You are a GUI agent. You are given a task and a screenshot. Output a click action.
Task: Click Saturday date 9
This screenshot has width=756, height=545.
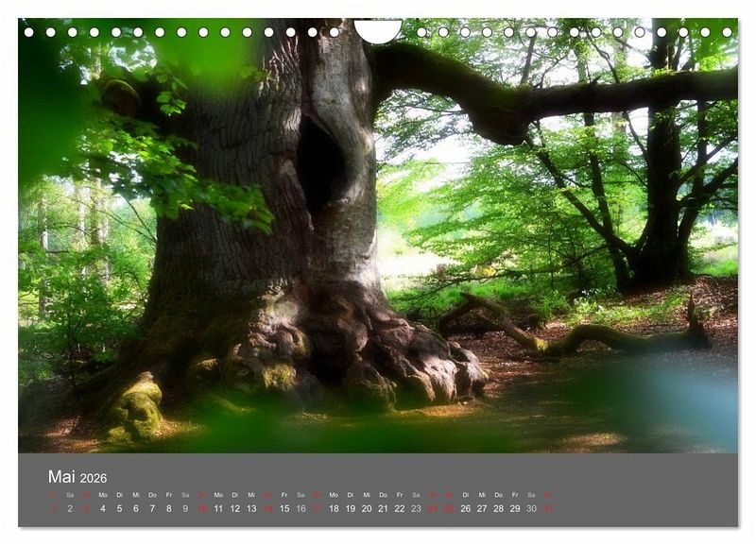coord(185,508)
